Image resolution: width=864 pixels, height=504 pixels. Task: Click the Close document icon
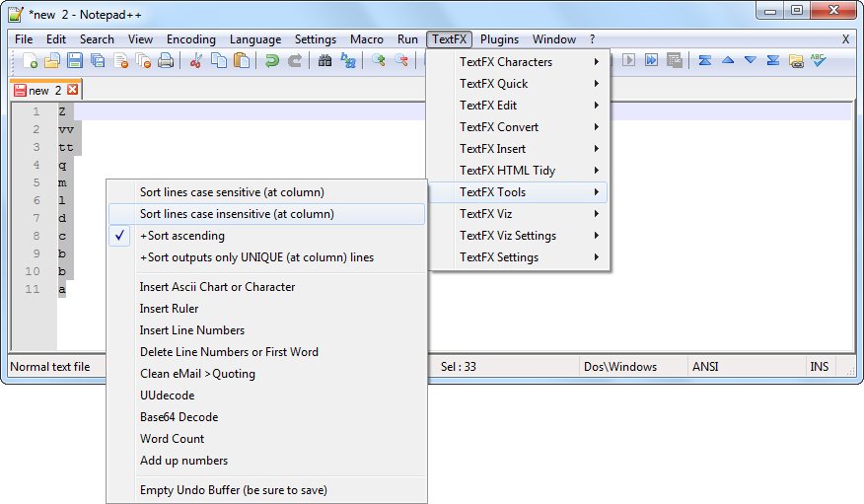[120, 60]
